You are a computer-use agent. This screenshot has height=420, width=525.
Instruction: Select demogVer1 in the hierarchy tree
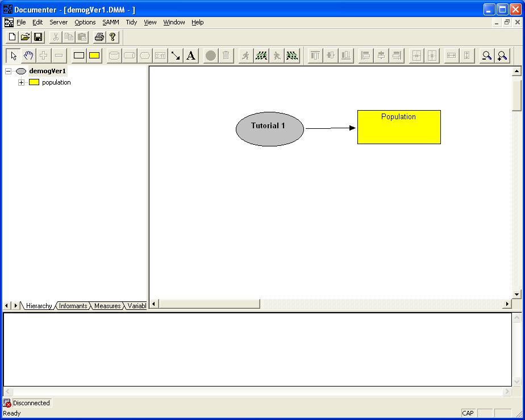click(48, 71)
